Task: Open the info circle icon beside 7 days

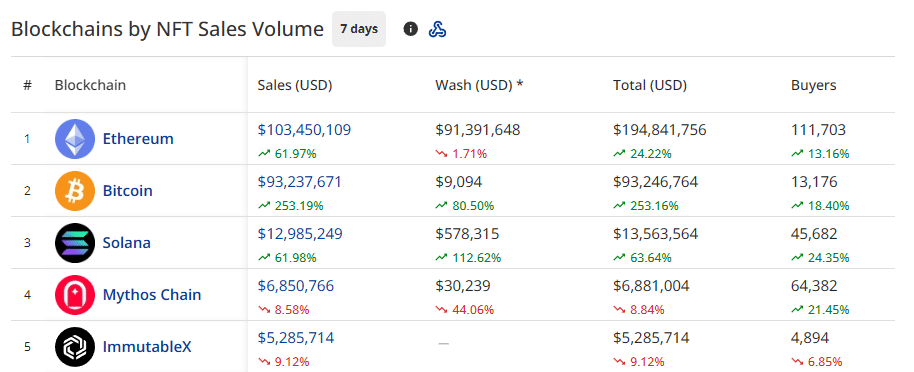Action: 410,29
